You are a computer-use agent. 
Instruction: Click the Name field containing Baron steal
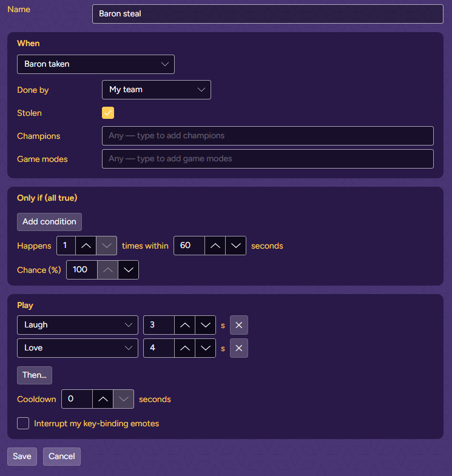[268, 14]
